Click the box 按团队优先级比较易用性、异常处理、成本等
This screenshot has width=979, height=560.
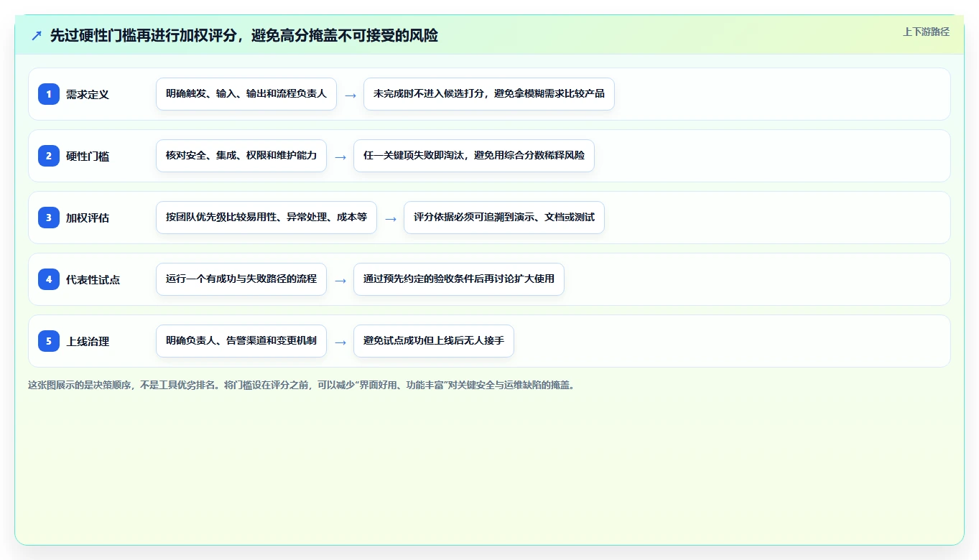click(x=266, y=218)
